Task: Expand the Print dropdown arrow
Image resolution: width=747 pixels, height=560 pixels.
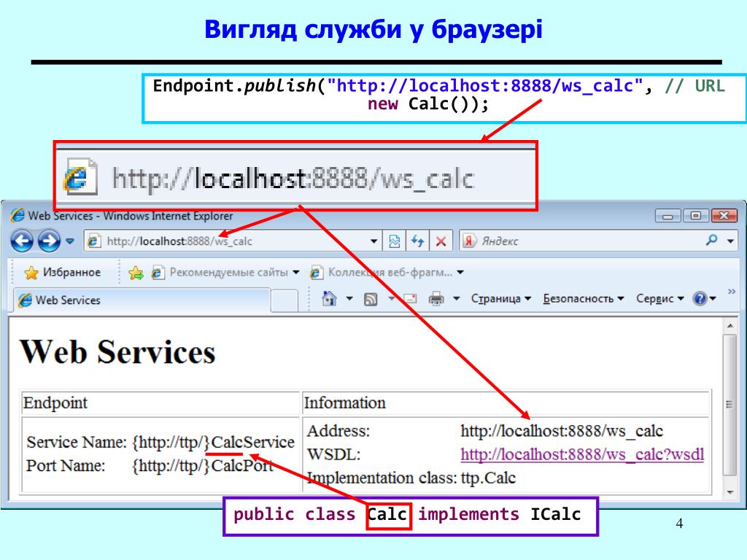Action: (457, 298)
